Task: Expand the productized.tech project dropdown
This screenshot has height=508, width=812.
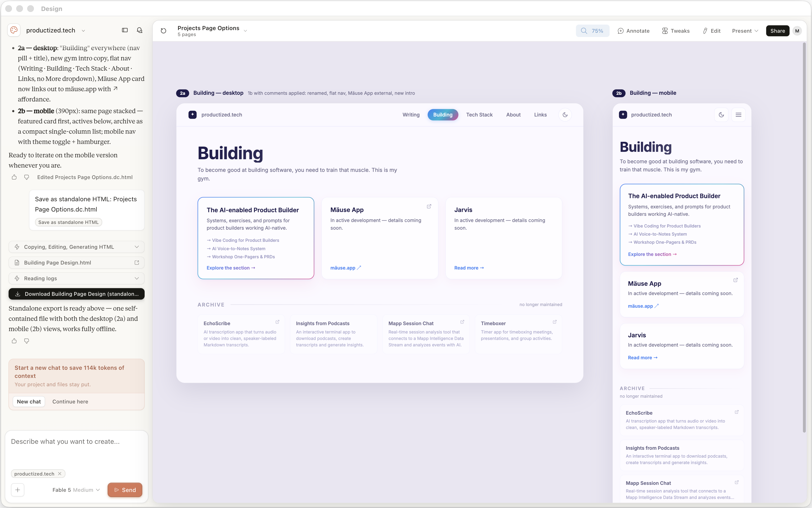Action: coord(83,31)
